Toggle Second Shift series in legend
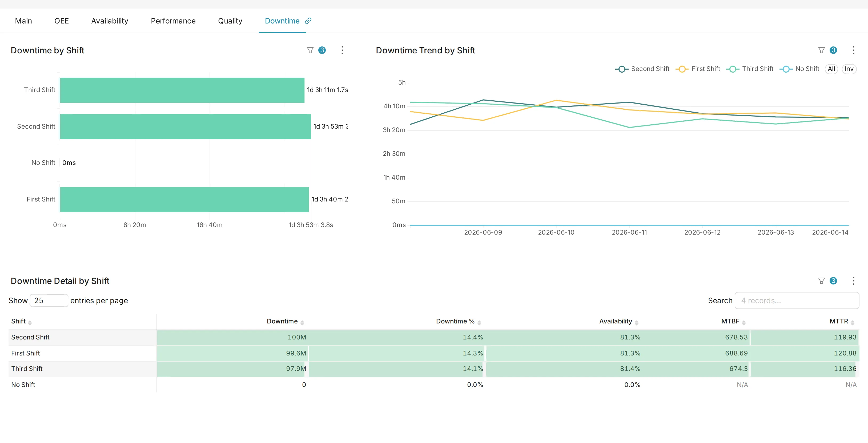This screenshot has height=443, width=868. 642,69
